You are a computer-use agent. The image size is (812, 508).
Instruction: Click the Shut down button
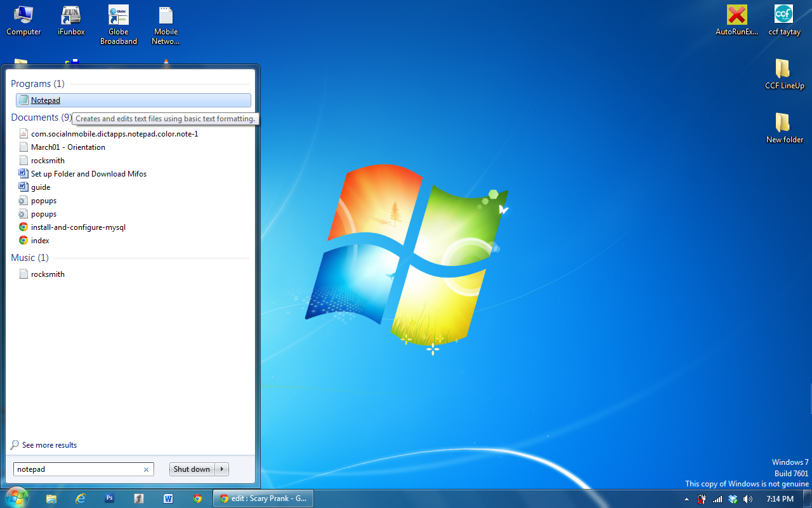[x=192, y=469]
